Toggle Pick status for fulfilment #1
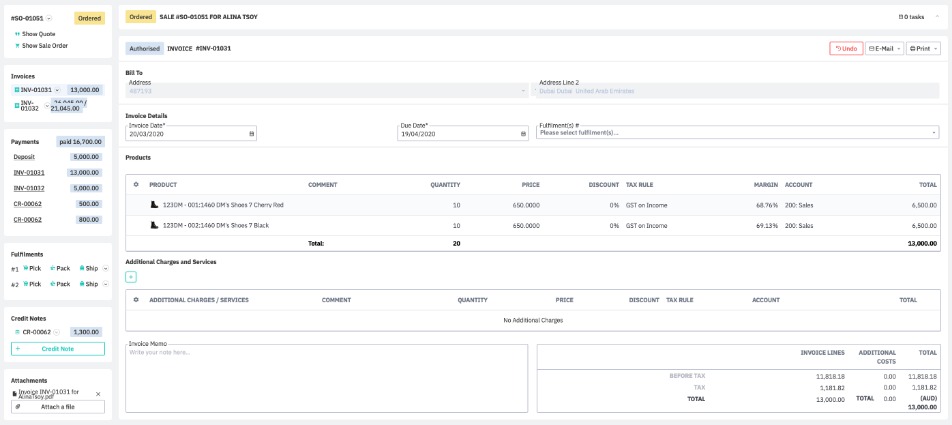Image resolution: width=952 pixels, height=425 pixels. point(33,269)
